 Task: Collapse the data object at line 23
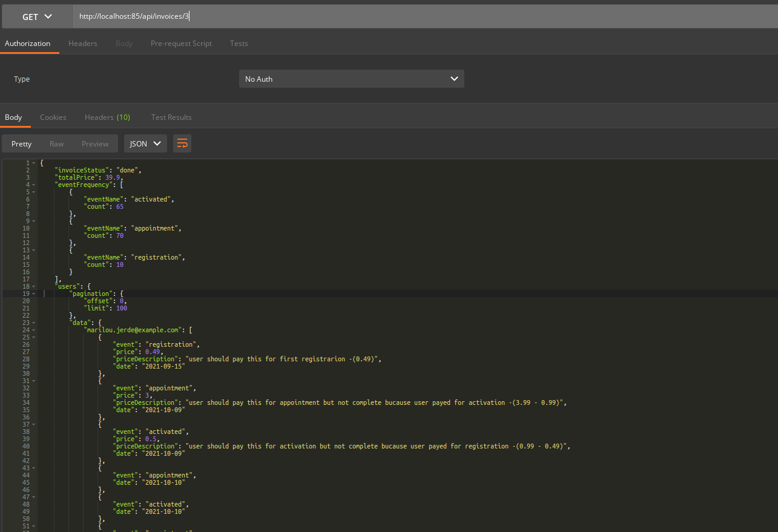(33, 323)
